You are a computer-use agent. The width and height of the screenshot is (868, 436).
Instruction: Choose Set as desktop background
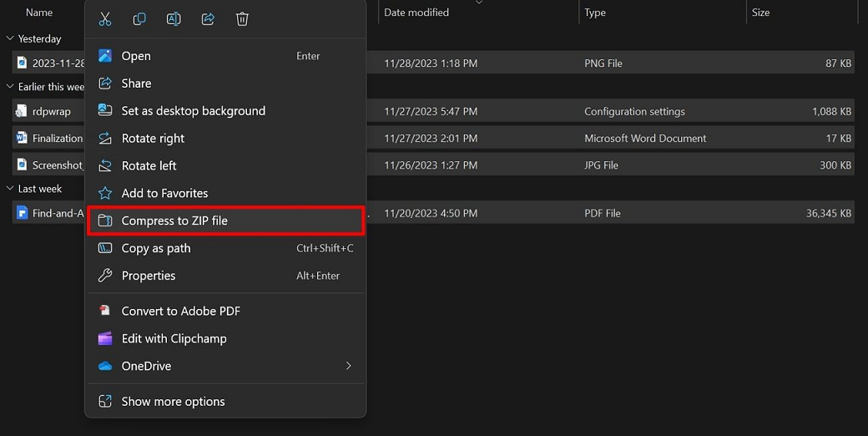(x=193, y=111)
